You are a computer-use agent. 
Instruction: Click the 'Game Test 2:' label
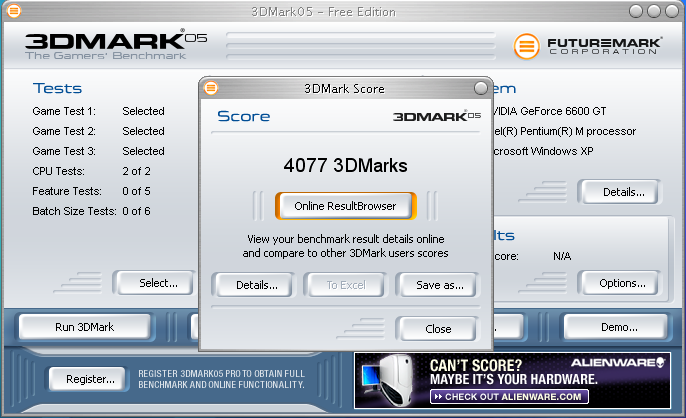(64, 131)
